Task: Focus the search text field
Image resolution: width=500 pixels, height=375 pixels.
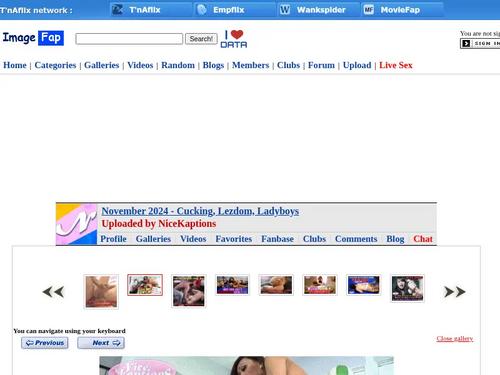Action: (x=129, y=39)
